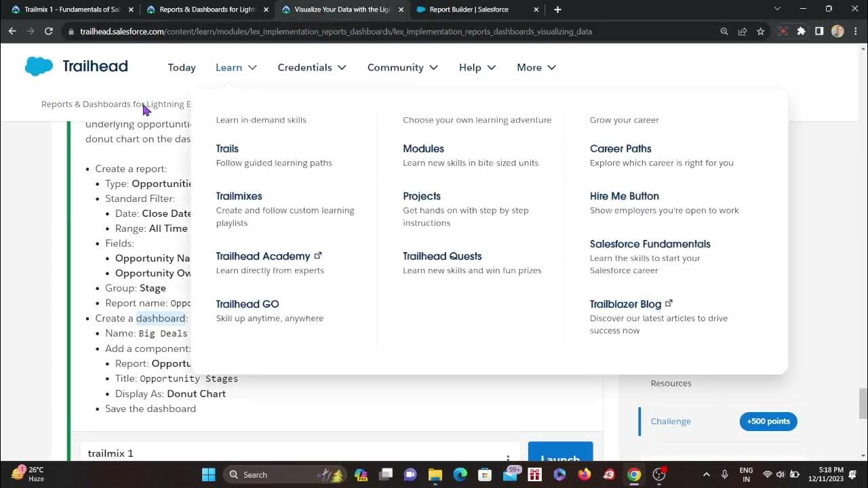Close the Trailmix 1 tab
Image resolution: width=868 pixels, height=488 pixels.
click(131, 9)
